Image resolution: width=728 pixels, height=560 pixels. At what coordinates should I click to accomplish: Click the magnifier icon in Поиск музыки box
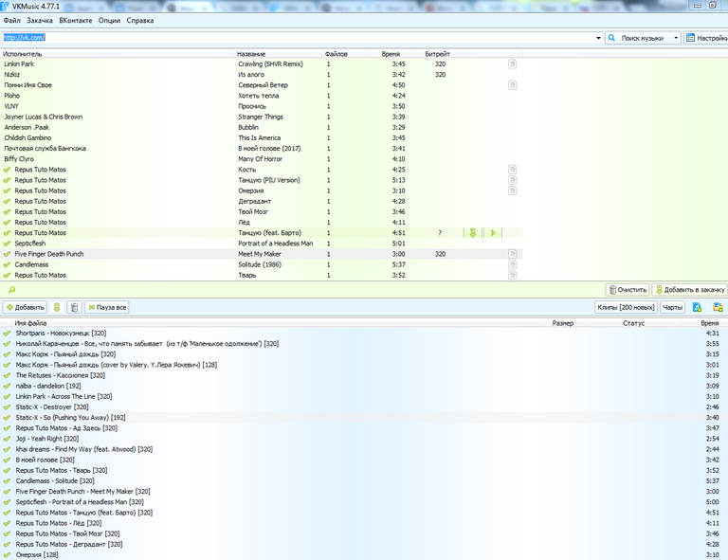coord(612,38)
